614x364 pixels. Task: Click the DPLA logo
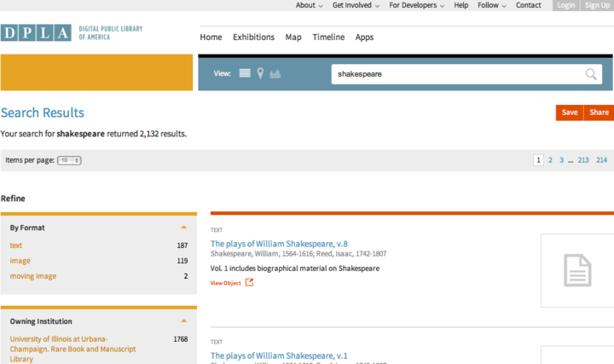point(36,33)
